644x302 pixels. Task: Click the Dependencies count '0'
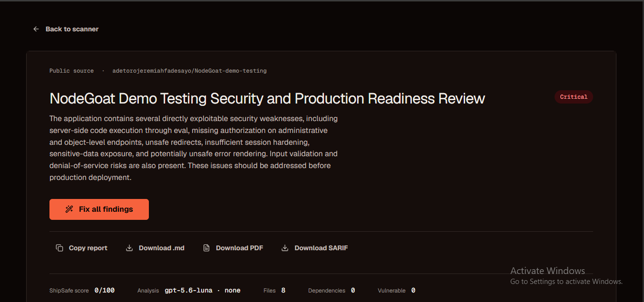[x=353, y=290]
